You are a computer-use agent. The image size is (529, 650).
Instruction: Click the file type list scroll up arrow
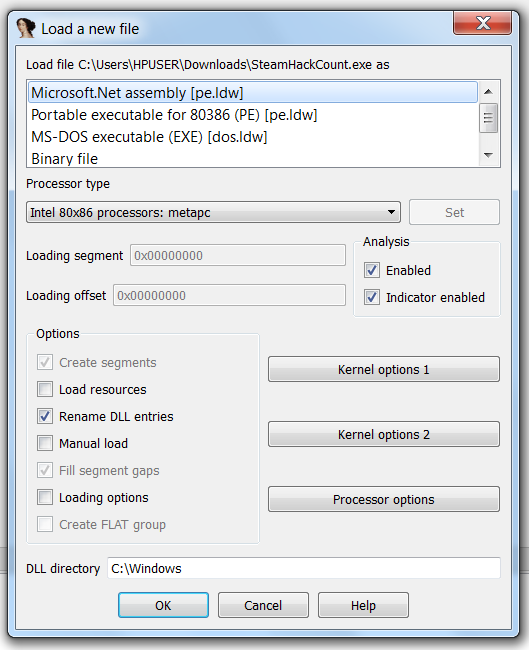(488, 92)
